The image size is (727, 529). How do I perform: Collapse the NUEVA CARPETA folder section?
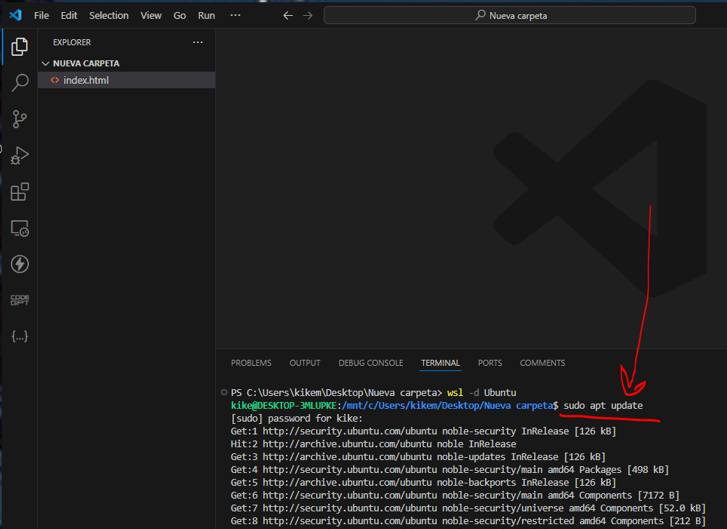coord(46,63)
